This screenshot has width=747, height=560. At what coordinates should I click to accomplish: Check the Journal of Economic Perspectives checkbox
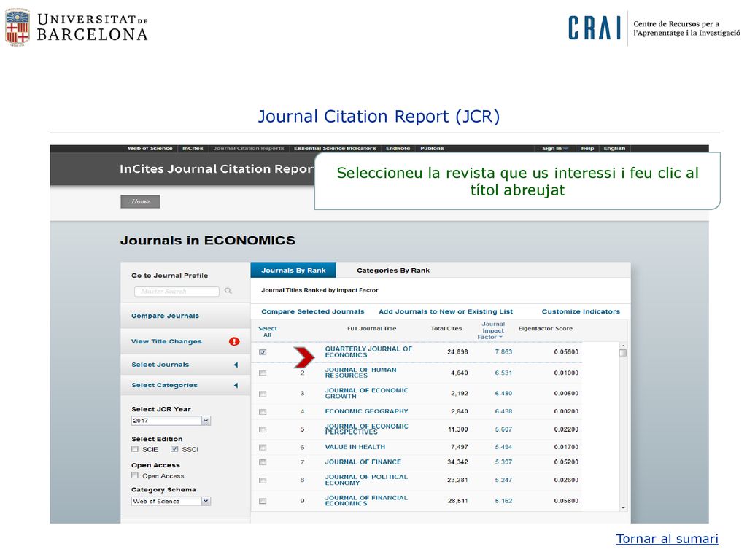263,429
